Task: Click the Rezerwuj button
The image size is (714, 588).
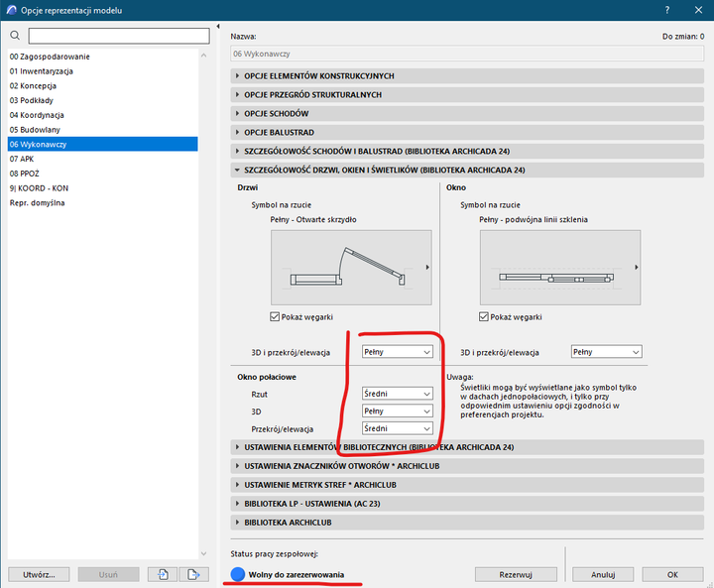Action: pyautogui.click(x=516, y=574)
